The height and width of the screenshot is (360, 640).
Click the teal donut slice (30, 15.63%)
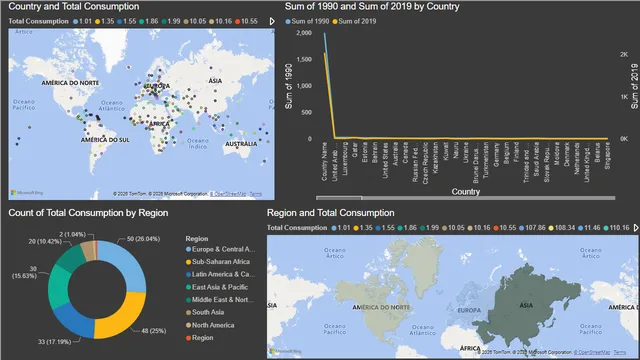[x=58, y=286]
